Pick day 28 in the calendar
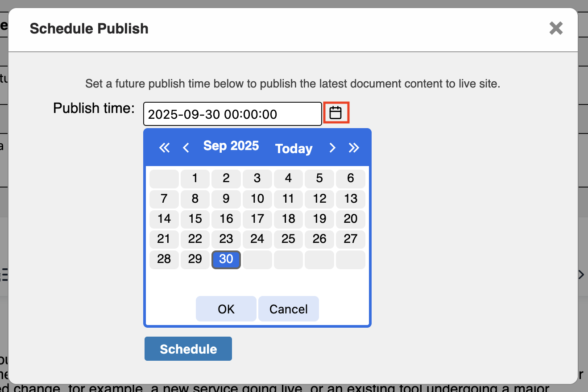Viewport: 588px width, 392px height. pyautogui.click(x=164, y=259)
